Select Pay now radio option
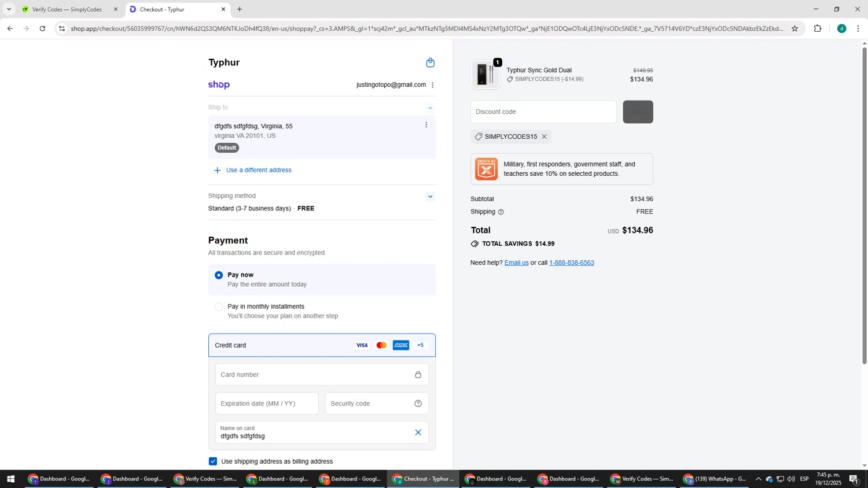 (x=219, y=275)
